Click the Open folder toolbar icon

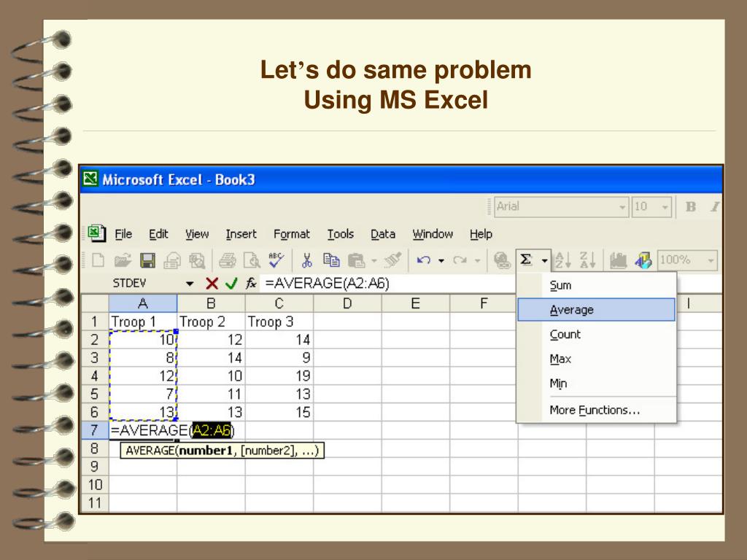pos(123,260)
